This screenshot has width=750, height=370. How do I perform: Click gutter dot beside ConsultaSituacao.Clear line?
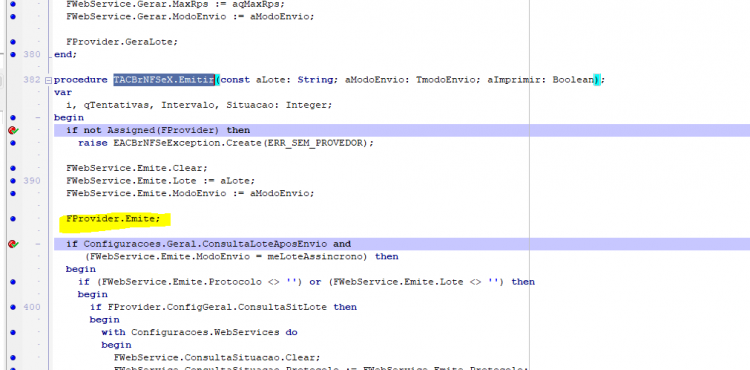click(13, 358)
